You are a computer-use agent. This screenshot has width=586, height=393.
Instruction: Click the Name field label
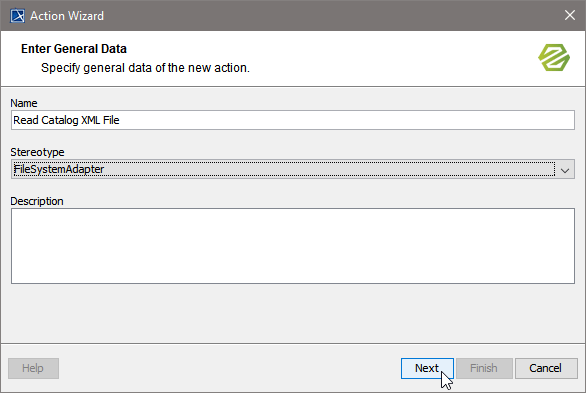(24, 103)
